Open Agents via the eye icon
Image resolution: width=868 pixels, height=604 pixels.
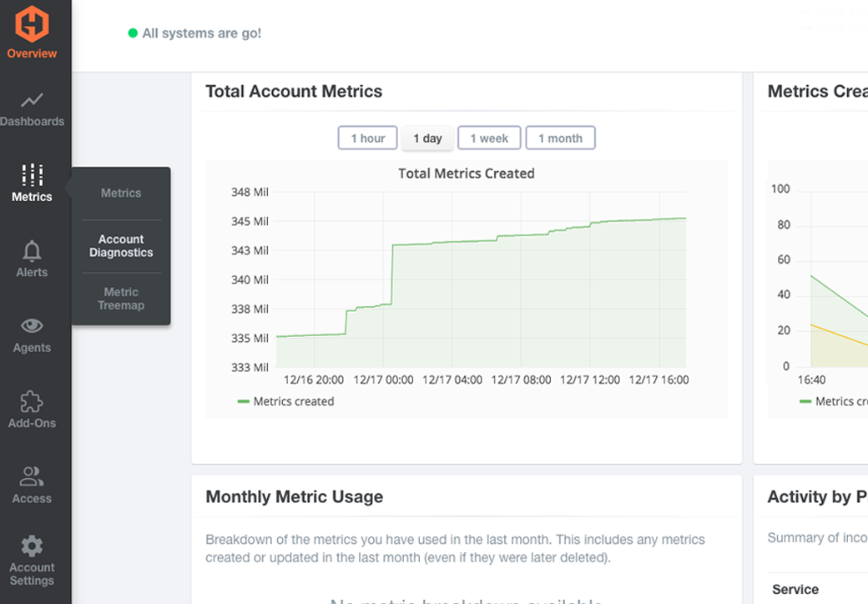point(32,325)
